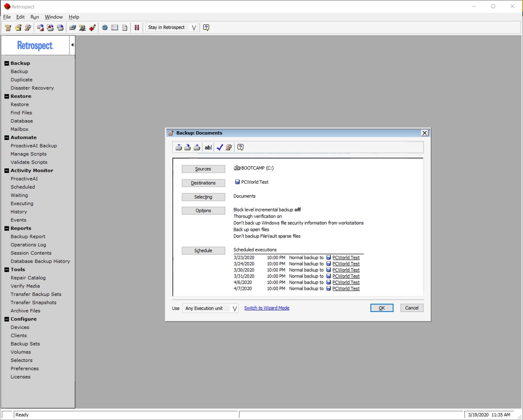The height and width of the screenshot is (420, 523).
Task: Click the help question mark in main toolbar
Action: point(206,27)
